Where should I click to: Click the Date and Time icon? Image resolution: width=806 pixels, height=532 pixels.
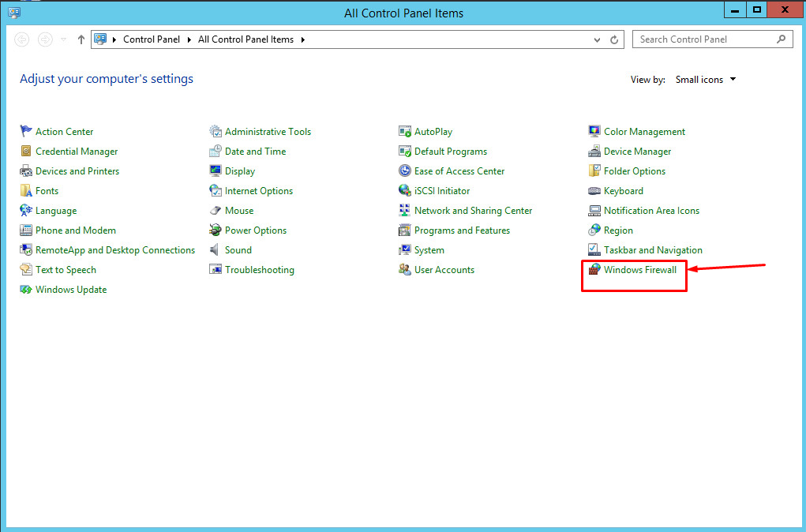[x=216, y=151]
